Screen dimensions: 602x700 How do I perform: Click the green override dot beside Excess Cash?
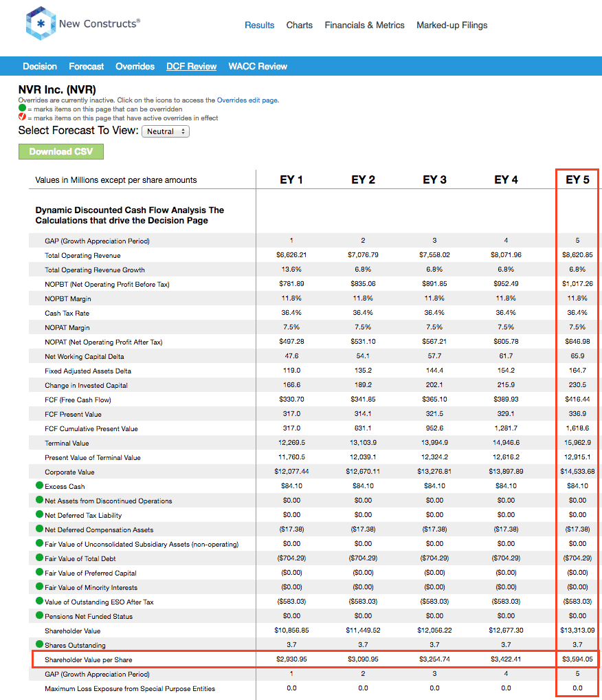click(x=39, y=485)
